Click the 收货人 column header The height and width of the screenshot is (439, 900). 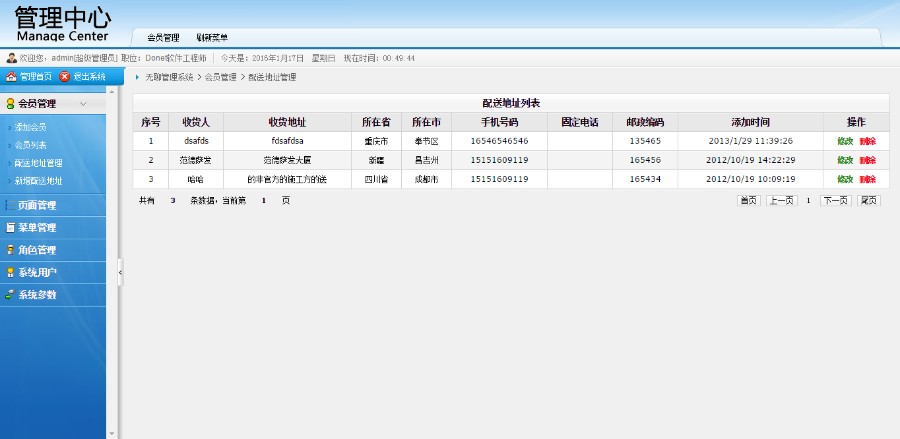(x=196, y=122)
